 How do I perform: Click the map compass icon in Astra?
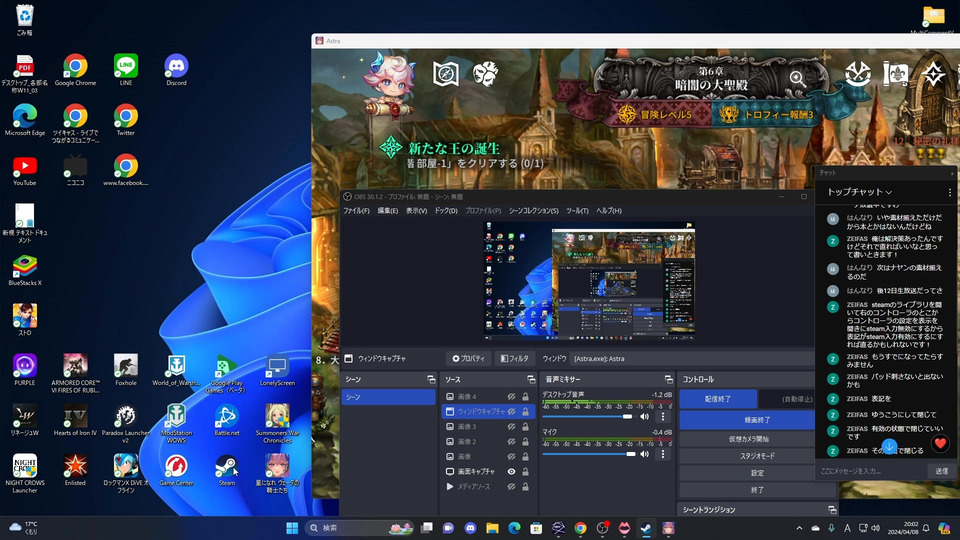coord(446,74)
